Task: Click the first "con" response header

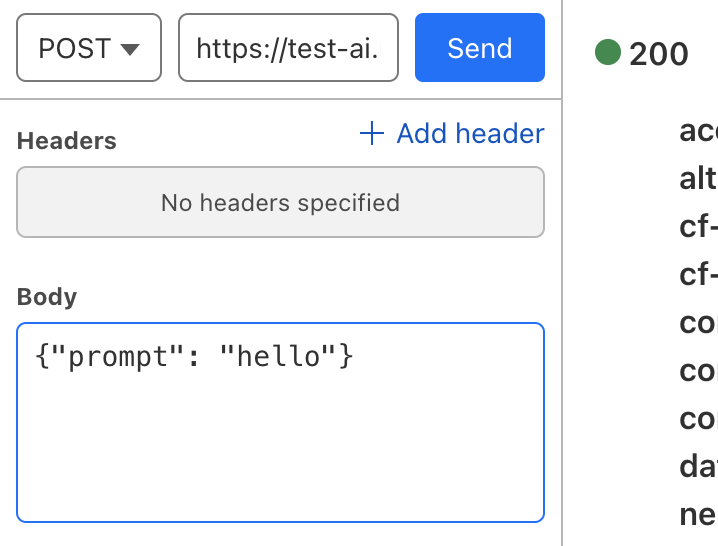Action: tap(698, 323)
